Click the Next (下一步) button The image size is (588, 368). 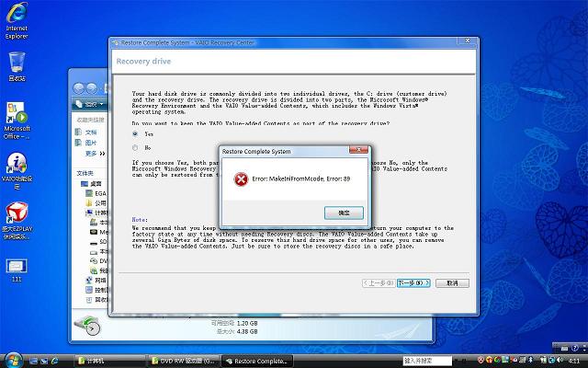(413, 283)
